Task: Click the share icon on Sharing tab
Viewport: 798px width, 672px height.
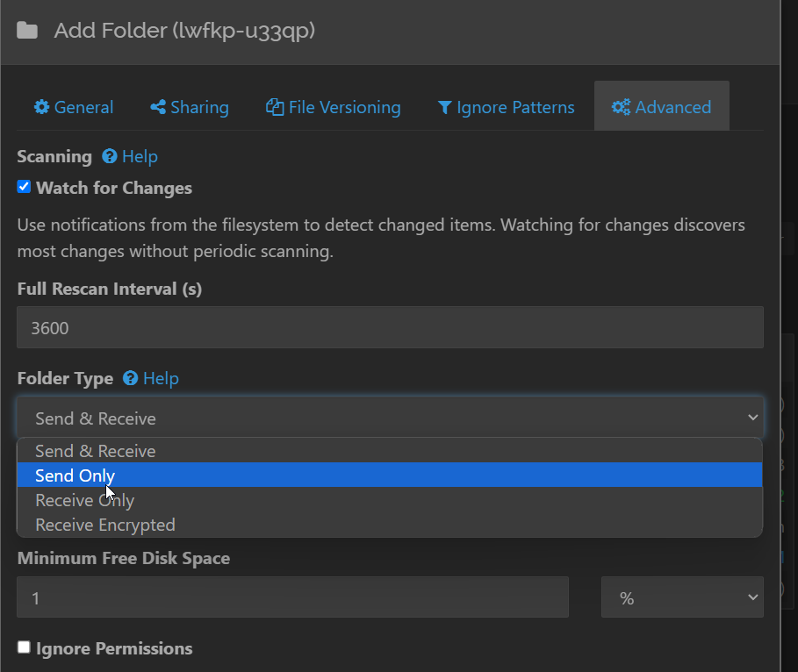Action: click(158, 107)
